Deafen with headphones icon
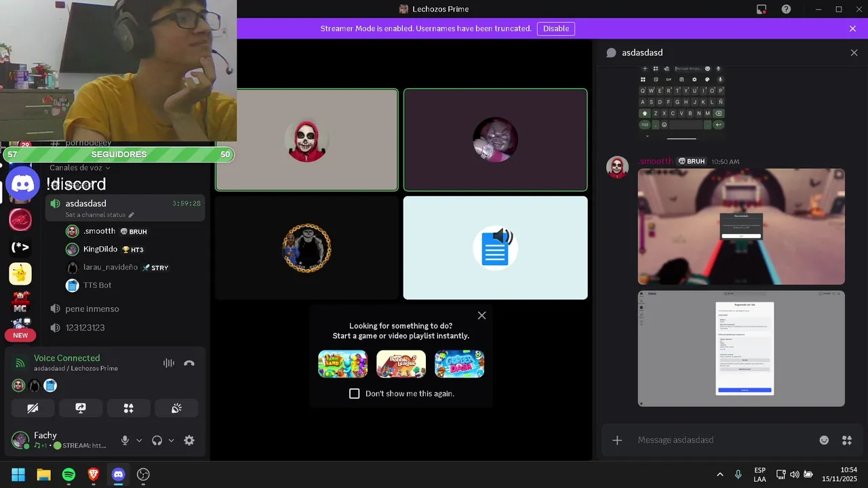 click(x=157, y=441)
